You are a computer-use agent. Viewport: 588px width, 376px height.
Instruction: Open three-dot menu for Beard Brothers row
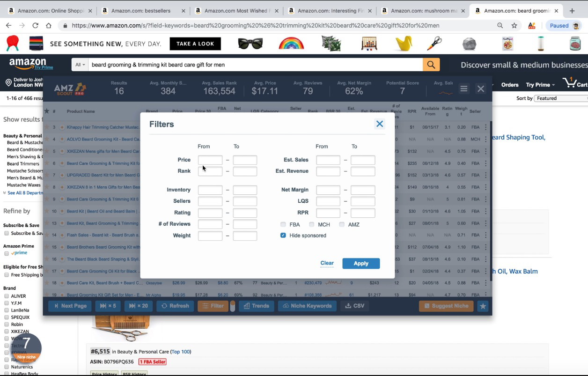click(486, 247)
